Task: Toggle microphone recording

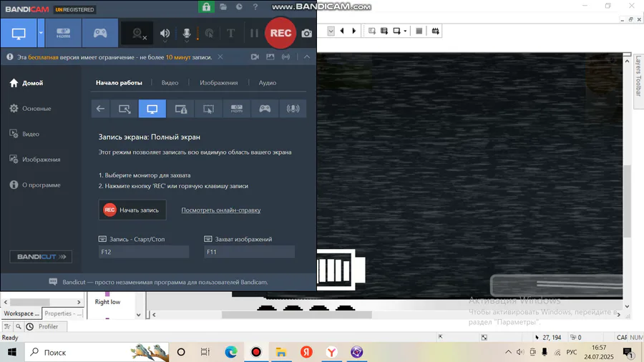Action: click(x=187, y=34)
